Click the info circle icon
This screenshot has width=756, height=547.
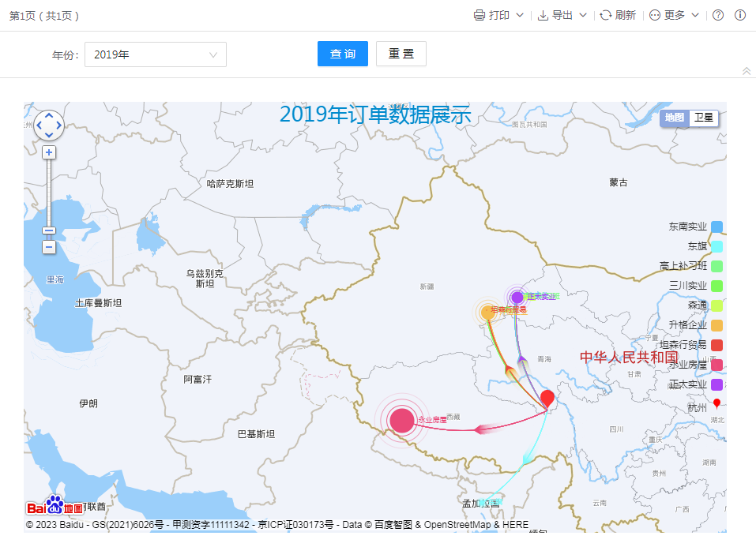740,15
